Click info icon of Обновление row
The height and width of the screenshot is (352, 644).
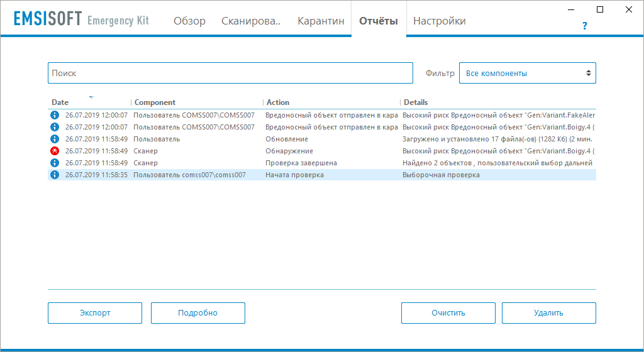pyautogui.click(x=55, y=139)
